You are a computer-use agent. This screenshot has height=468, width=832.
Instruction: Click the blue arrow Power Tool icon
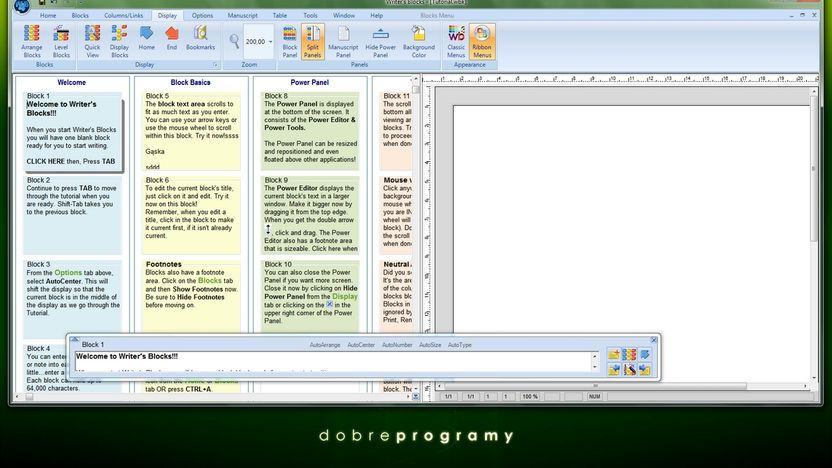coord(645,354)
